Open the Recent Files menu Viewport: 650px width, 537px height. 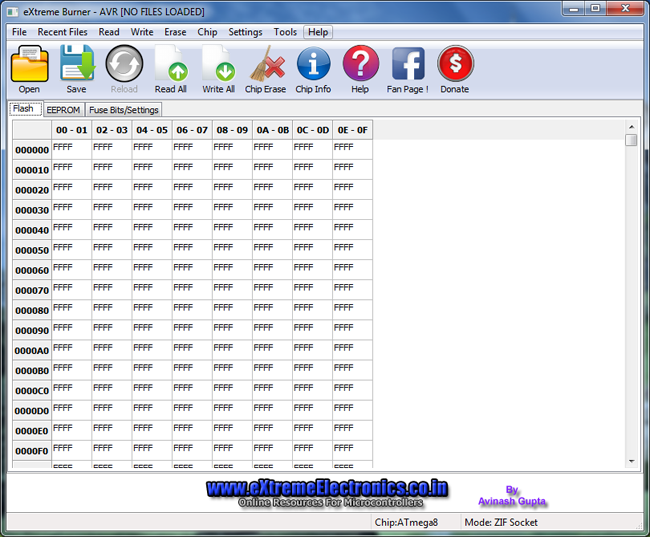click(63, 32)
